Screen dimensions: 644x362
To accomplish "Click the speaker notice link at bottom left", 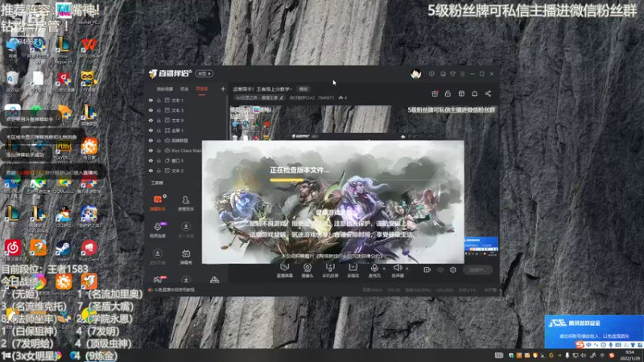I will (x=171, y=290).
